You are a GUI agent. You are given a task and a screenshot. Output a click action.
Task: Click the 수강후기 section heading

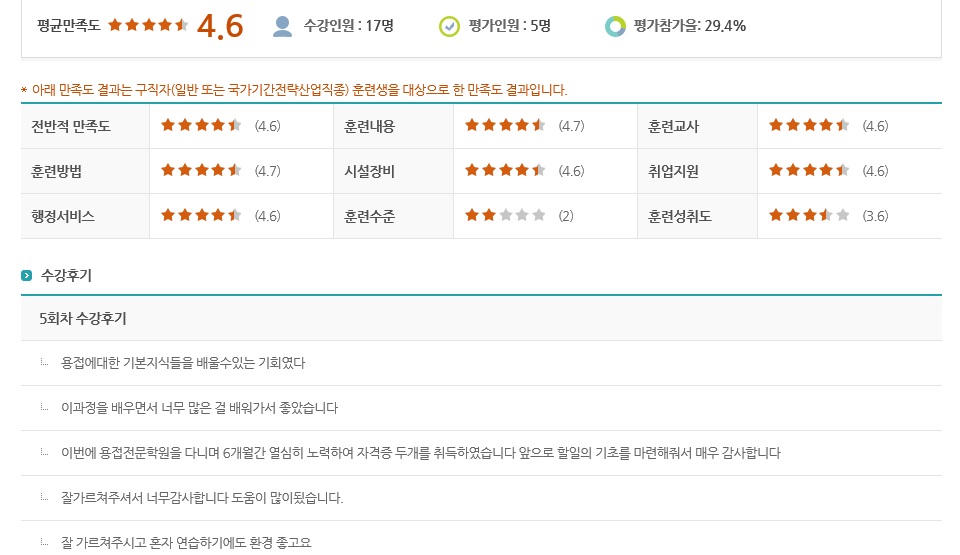(x=66, y=276)
